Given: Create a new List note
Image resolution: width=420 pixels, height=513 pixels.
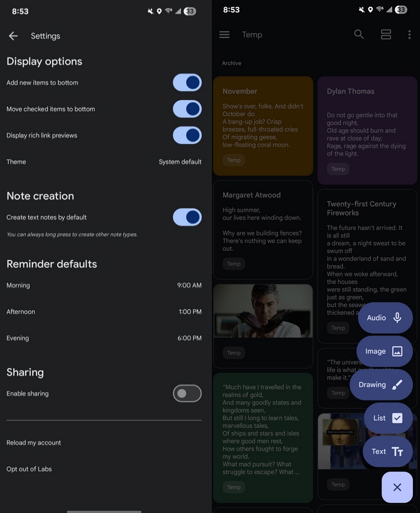Looking at the screenshot, I should [388, 418].
